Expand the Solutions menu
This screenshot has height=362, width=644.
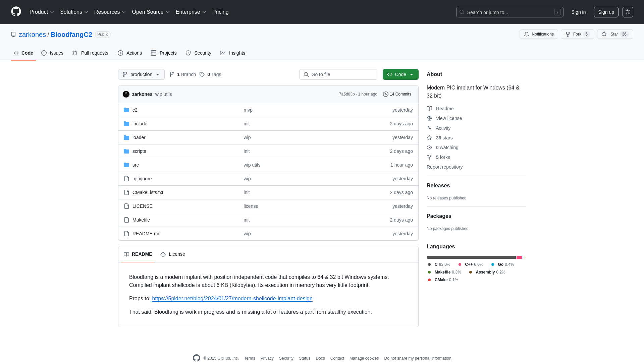[x=74, y=12]
